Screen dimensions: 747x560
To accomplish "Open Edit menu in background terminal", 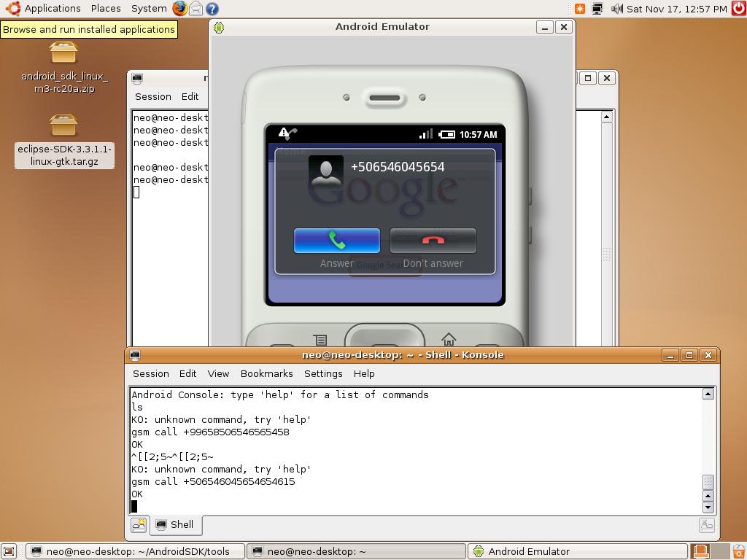I will coord(190,97).
